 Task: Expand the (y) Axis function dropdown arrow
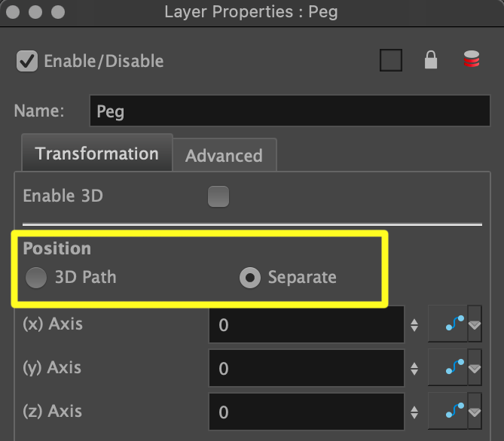(475, 368)
